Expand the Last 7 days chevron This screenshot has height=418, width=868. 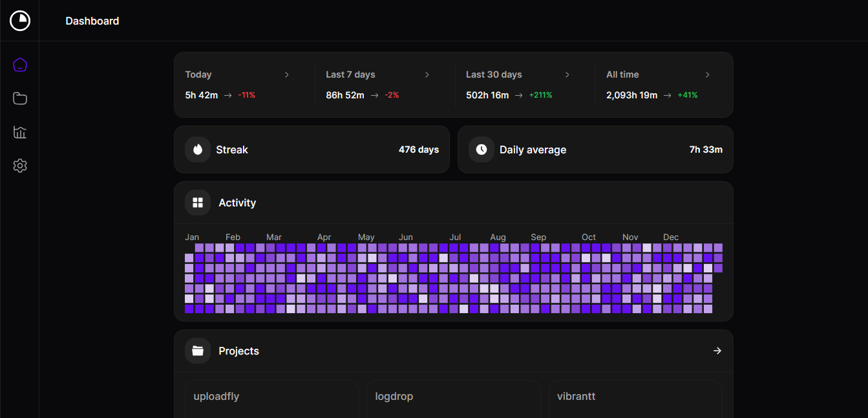(x=427, y=74)
